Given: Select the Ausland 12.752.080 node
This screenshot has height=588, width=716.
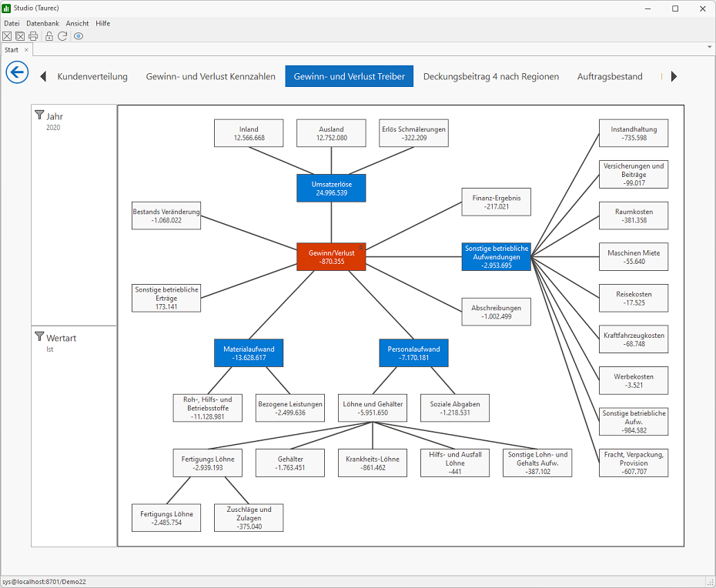Looking at the screenshot, I should 331,133.
